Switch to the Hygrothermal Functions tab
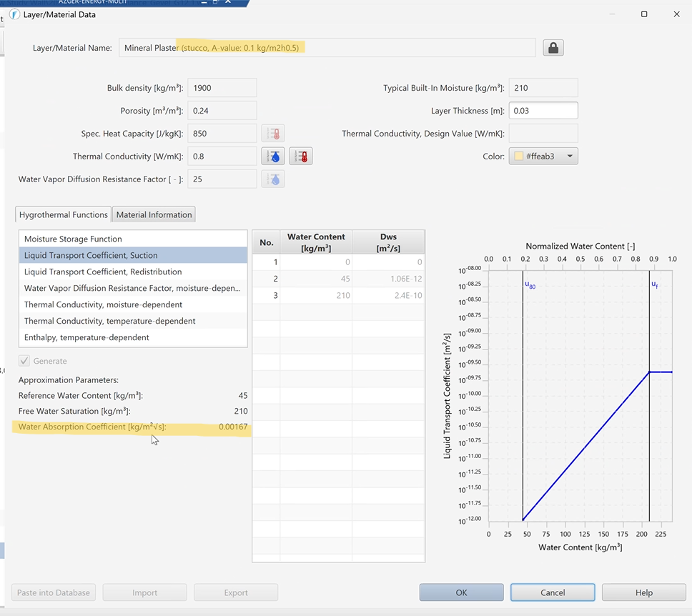This screenshot has height=616, width=692. point(64,214)
